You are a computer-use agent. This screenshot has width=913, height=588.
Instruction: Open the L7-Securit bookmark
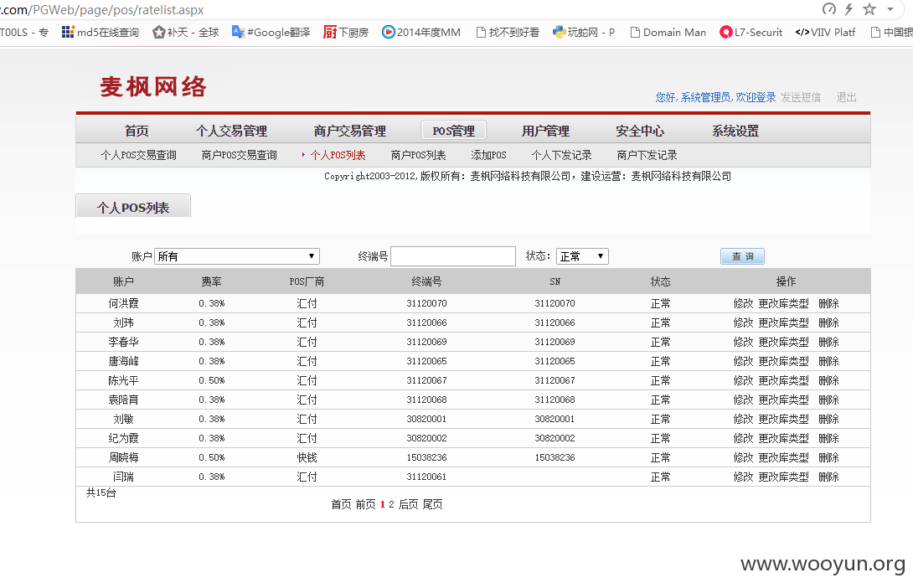tap(751, 32)
